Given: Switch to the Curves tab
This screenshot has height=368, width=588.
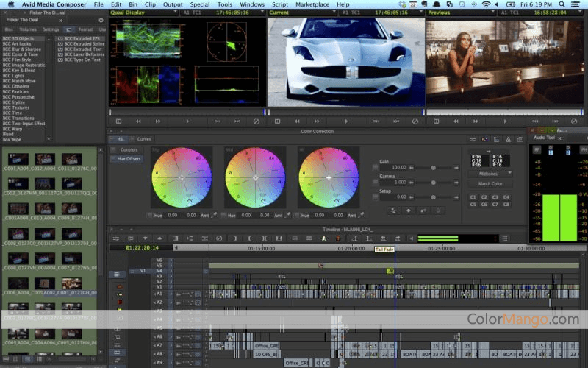Looking at the screenshot, I should tap(144, 139).
